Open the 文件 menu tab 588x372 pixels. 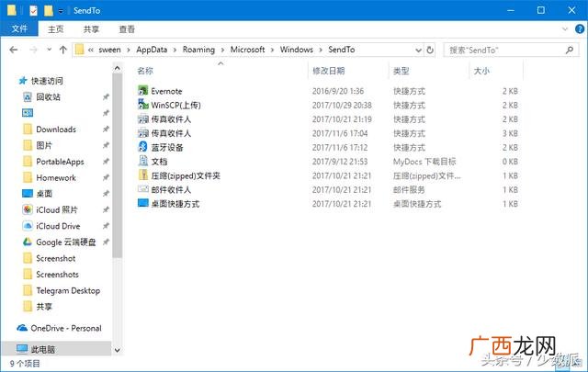[19, 28]
